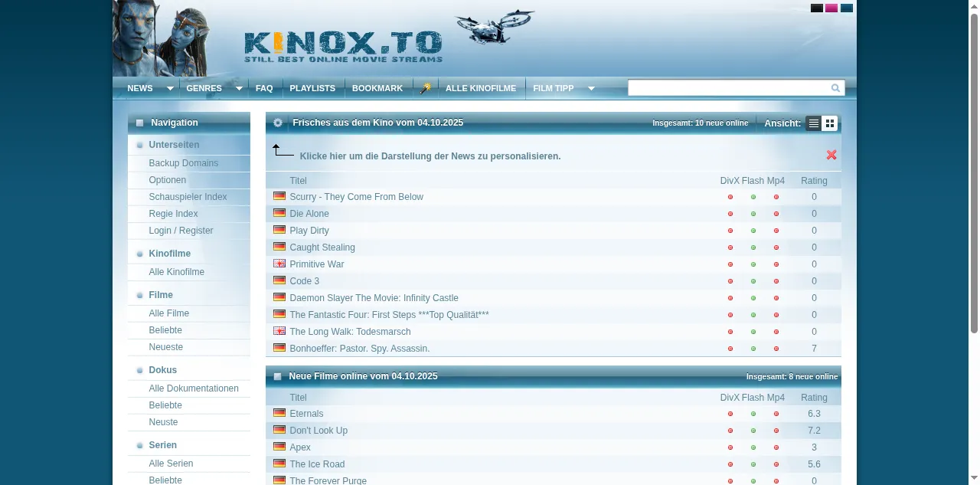Open the FILM TIPP menu item
This screenshot has height=485, width=980.
pyautogui.click(x=554, y=88)
